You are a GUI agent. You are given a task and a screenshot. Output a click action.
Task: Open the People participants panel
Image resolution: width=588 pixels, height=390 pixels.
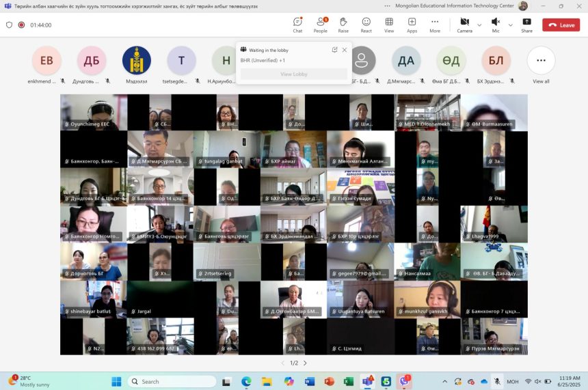pos(320,25)
